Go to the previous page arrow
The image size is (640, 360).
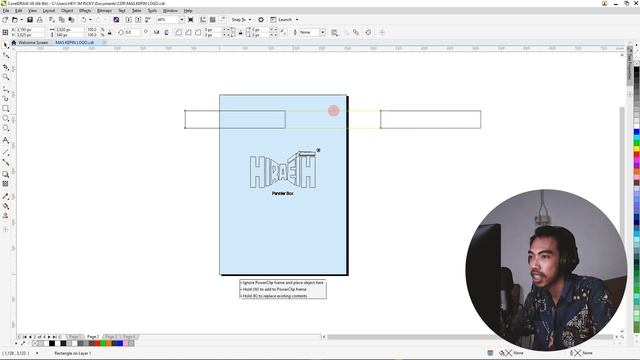tap(30, 337)
